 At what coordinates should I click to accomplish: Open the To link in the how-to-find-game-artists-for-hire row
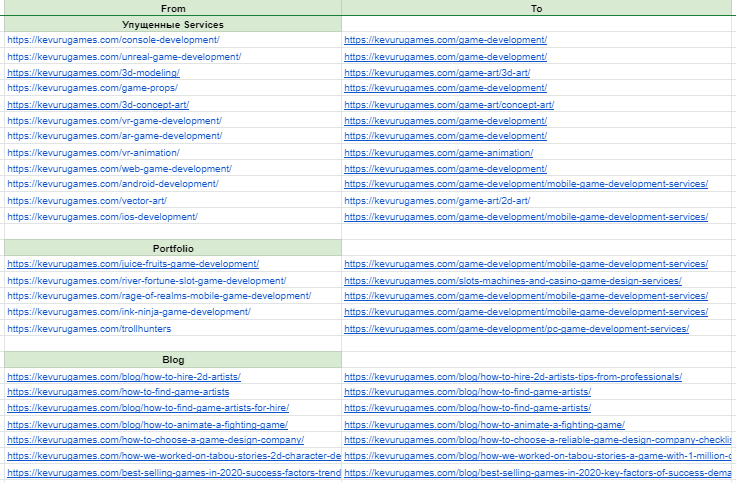pos(467,407)
